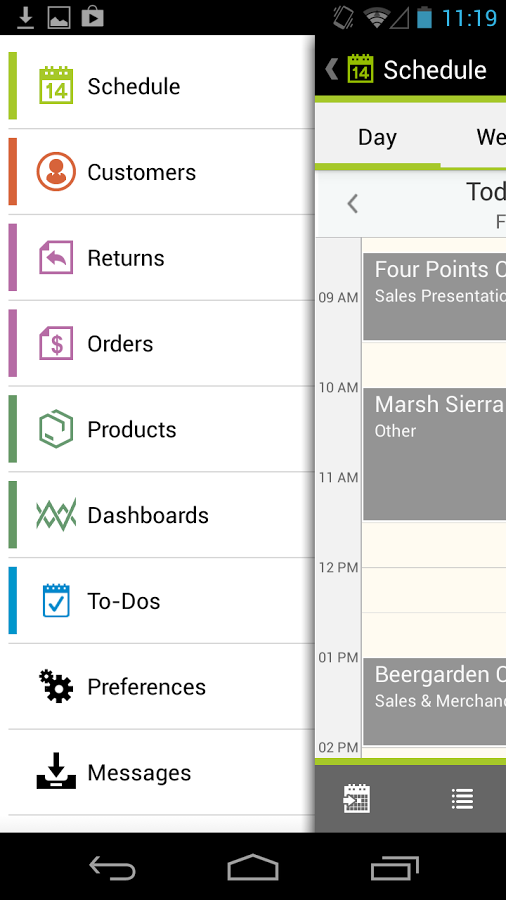Switch to the Day tab
Screen dimensions: 506x900
click(377, 138)
